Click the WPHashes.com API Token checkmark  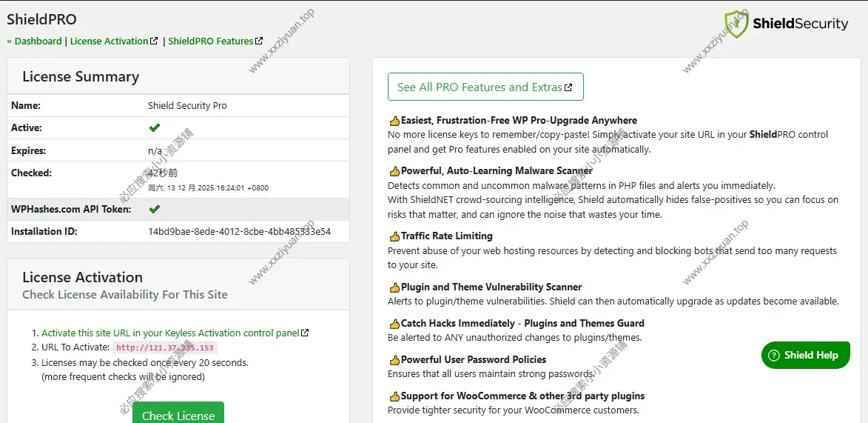(155, 210)
